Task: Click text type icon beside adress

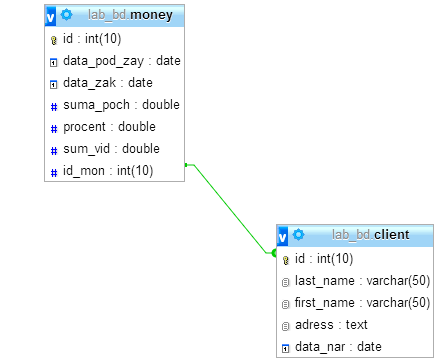Action: click(x=286, y=326)
